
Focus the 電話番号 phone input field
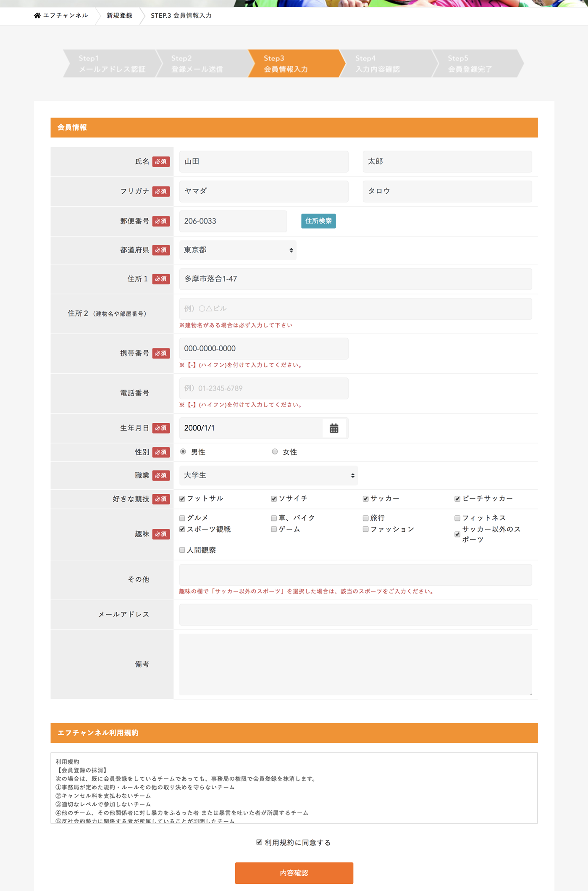(x=263, y=388)
